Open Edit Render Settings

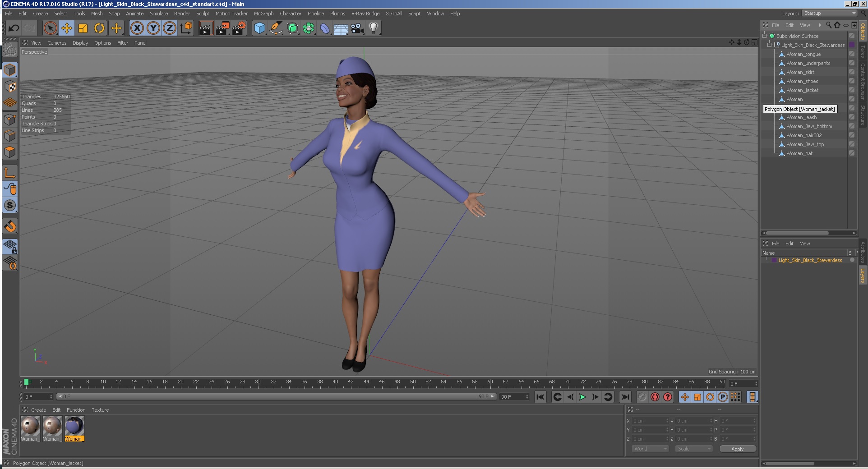pyautogui.click(x=239, y=28)
